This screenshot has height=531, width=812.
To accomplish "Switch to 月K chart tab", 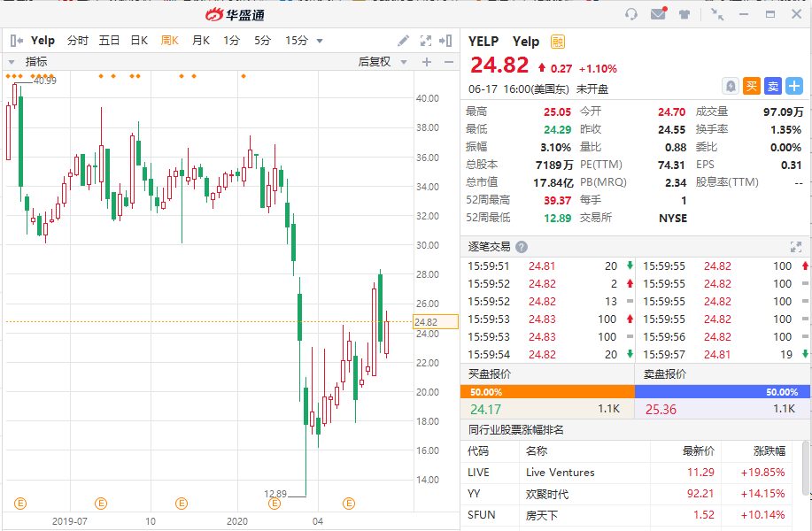I will tap(201, 41).
